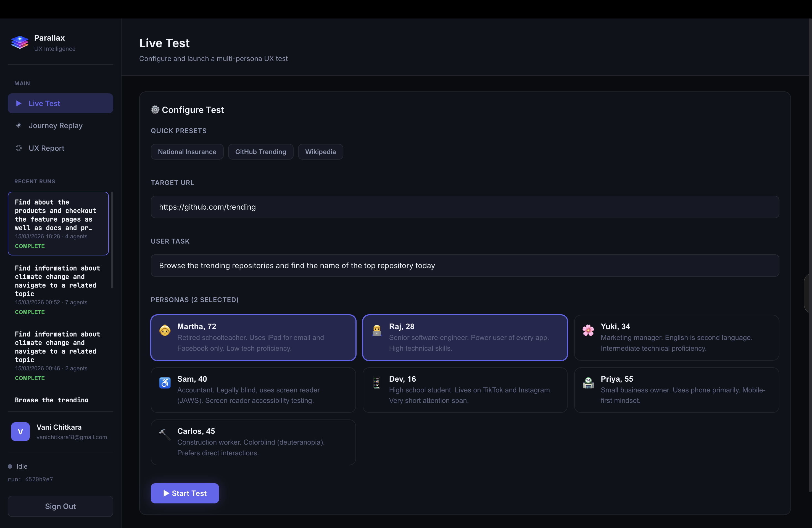Click the Parallax layered logo icon

(20, 43)
